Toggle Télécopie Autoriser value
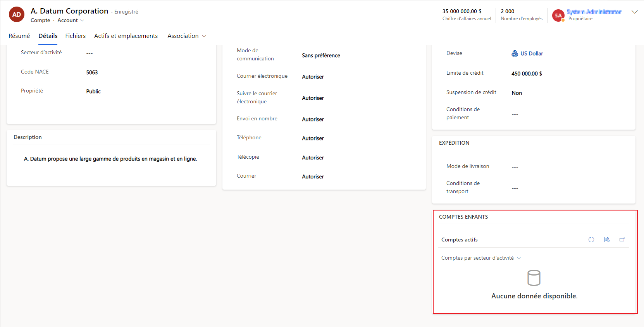The image size is (644, 327). [x=313, y=158]
